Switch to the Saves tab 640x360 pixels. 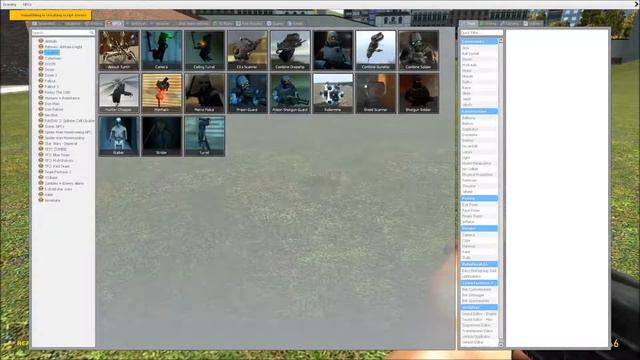click(x=295, y=24)
